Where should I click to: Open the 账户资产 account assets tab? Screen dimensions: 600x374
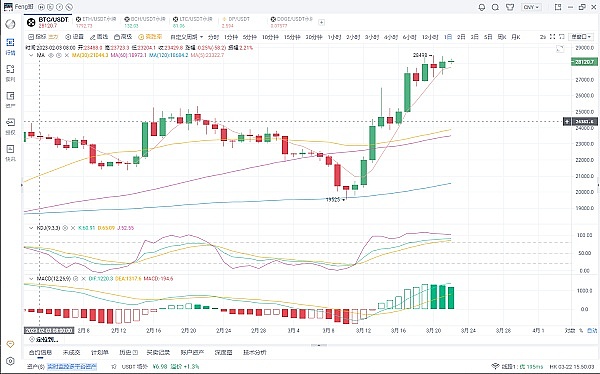click(192, 352)
